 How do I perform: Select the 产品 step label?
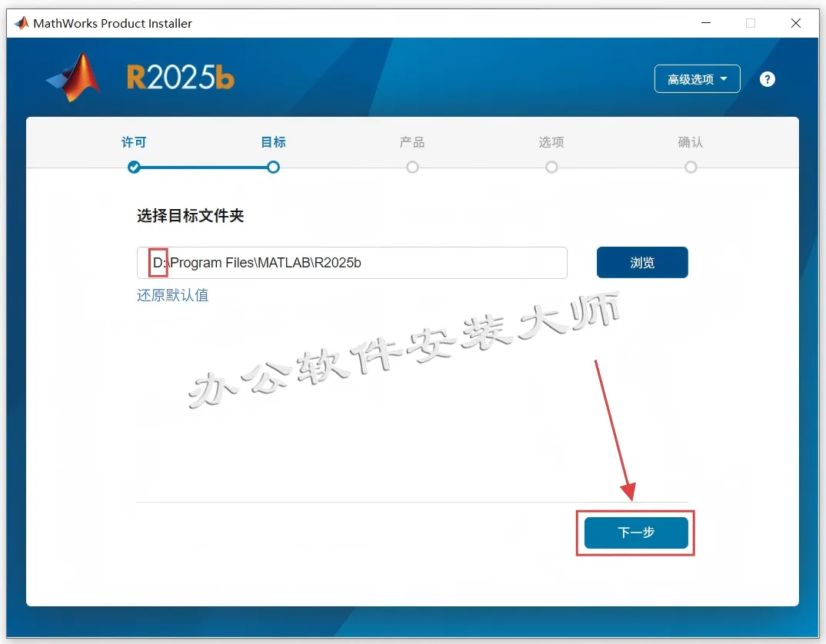[412, 142]
